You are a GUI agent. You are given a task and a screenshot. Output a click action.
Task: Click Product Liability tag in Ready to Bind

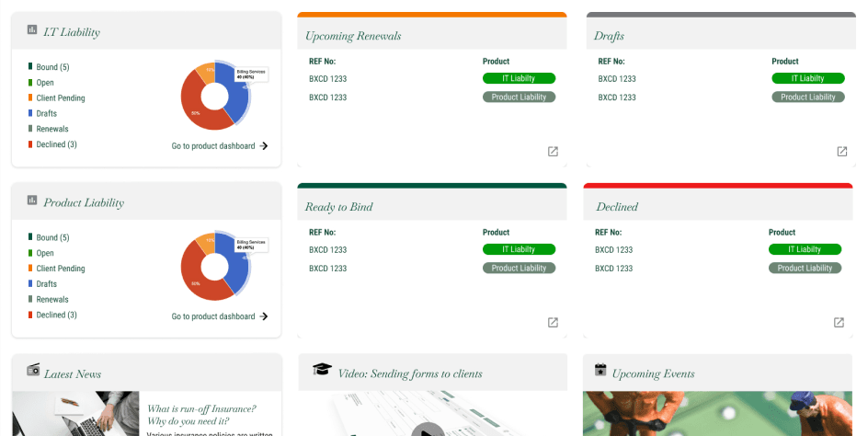point(520,269)
